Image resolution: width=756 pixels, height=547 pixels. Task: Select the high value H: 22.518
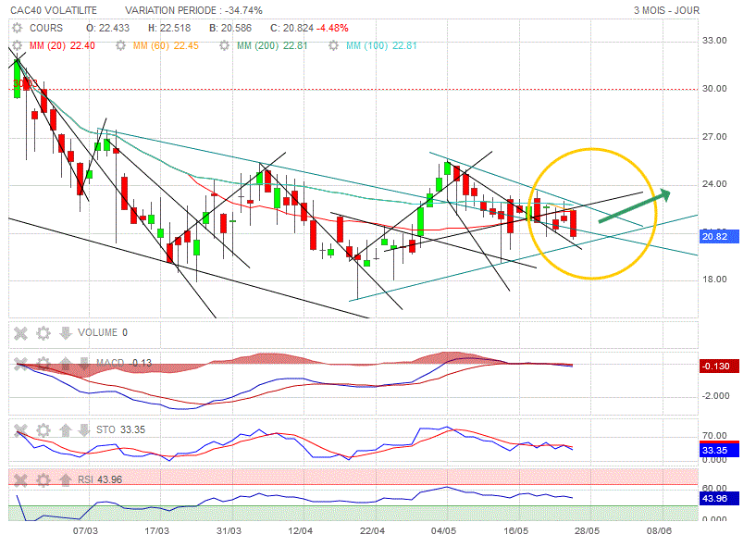169,28
